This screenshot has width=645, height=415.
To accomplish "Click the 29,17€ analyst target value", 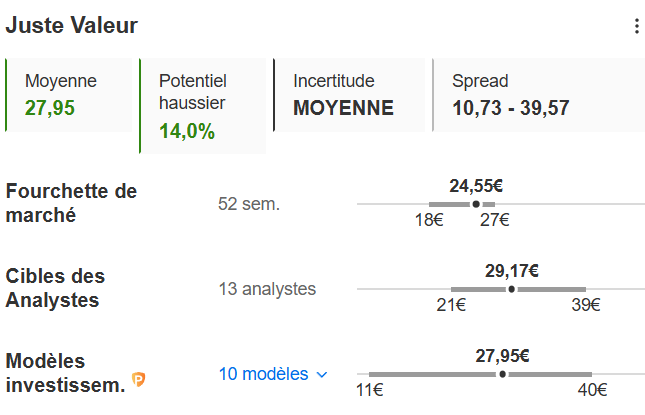I will click(512, 270).
